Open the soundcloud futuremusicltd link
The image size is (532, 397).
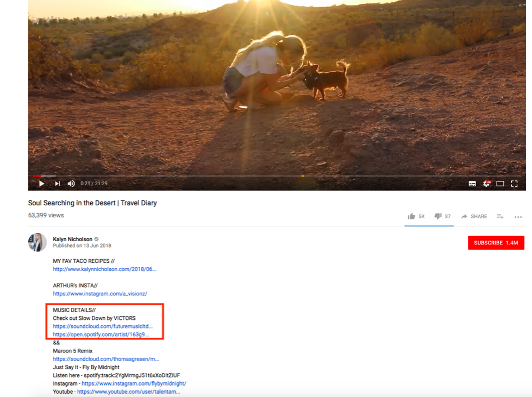[x=103, y=326]
